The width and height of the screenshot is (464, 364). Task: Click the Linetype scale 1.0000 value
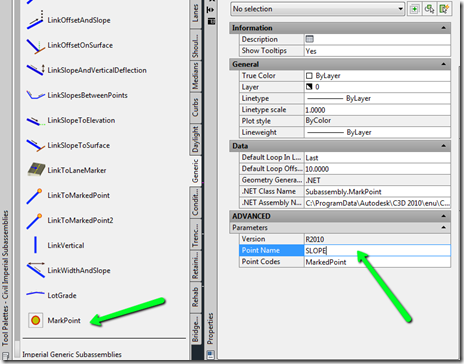[x=377, y=110]
